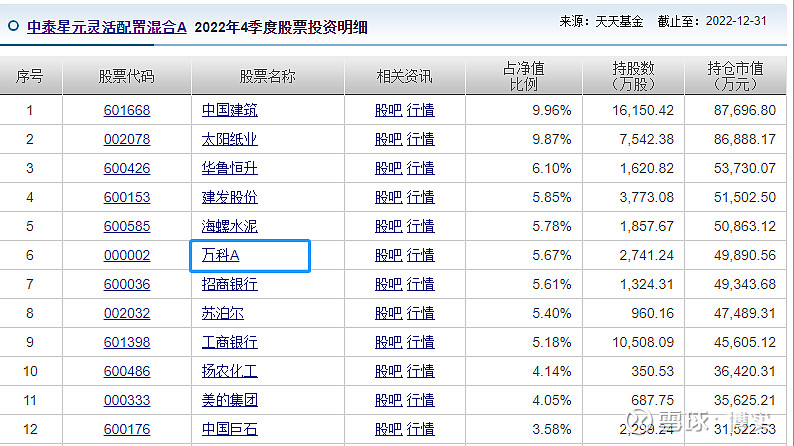Open 股吧 link in 华鲁恒升 row
Viewport: 794px width, 446px height.
pyautogui.click(x=388, y=168)
